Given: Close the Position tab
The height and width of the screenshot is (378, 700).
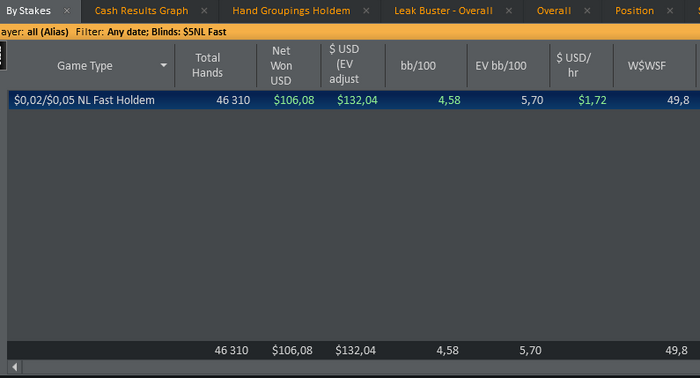Looking at the screenshot, I should click(x=670, y=11).
